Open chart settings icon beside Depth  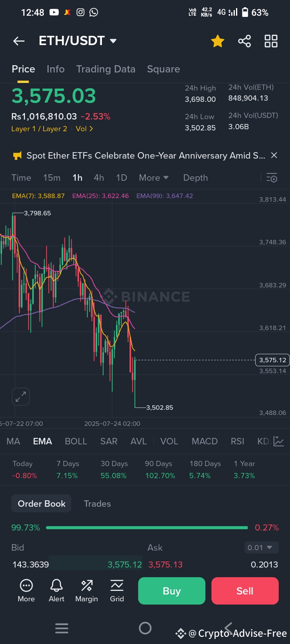[272, 178]
